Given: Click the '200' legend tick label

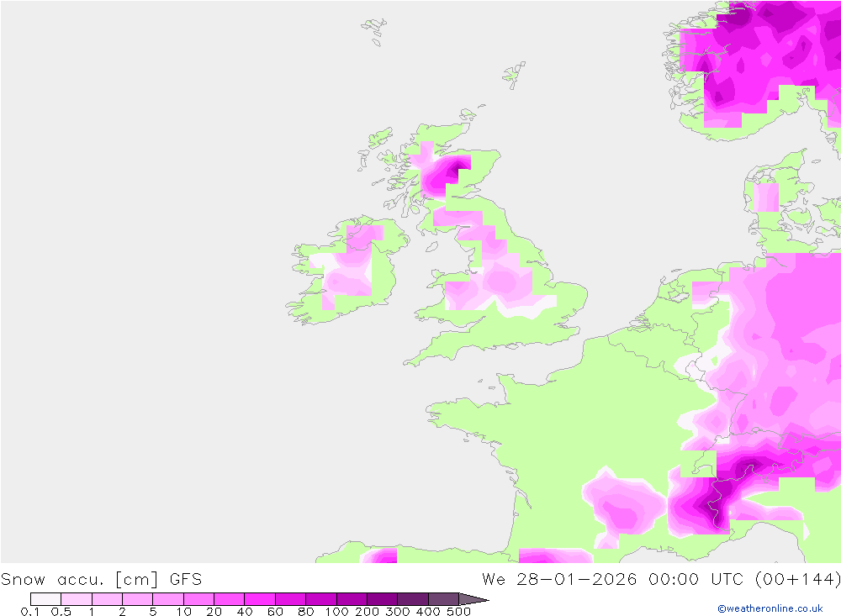Looking at the screenshot, I should click(368, 612).
